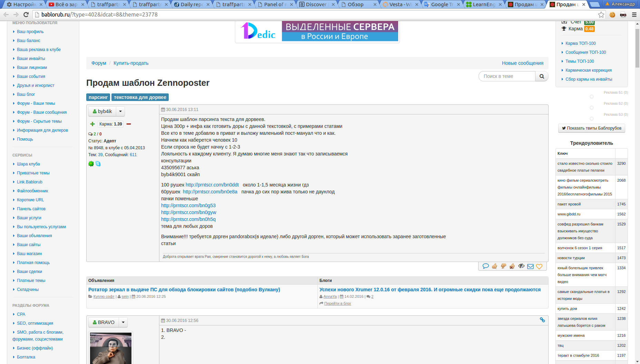
Task: Open the new tab button
Action: pyautogui.click(x=594, y=4)
